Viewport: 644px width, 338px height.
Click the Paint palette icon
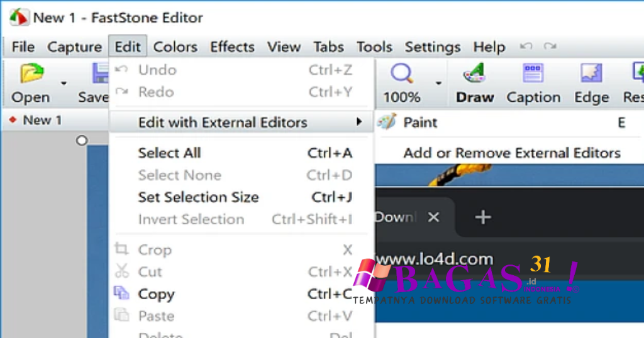point(387,122)
